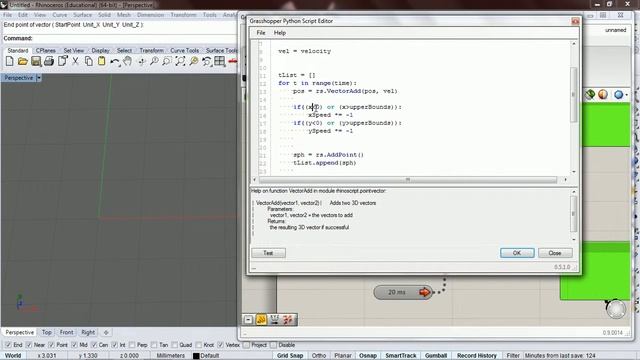Viewport: 640px width, 360px height.
Task: Open the File menu in Script Editor
Action: click(x=261, y=33)
